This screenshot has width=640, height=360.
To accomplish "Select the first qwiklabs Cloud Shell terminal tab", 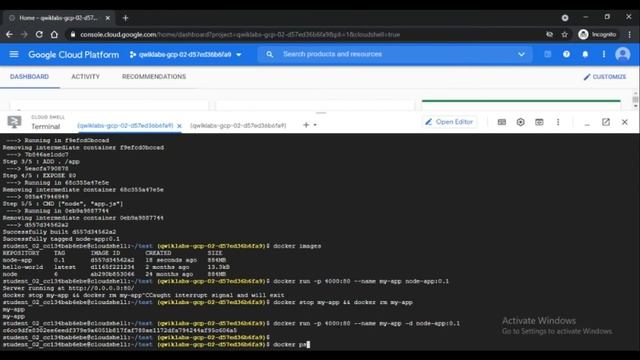I will (x=125, y=126).
